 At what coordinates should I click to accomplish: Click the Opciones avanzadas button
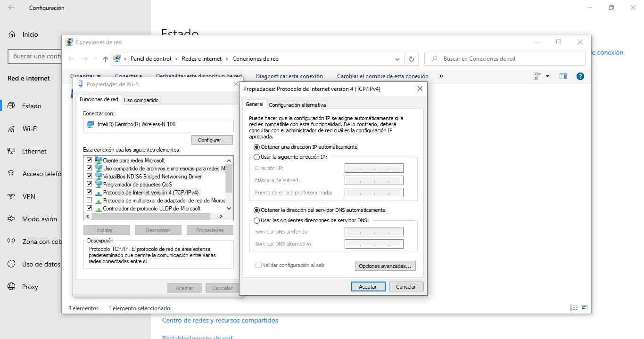point(385,266)
